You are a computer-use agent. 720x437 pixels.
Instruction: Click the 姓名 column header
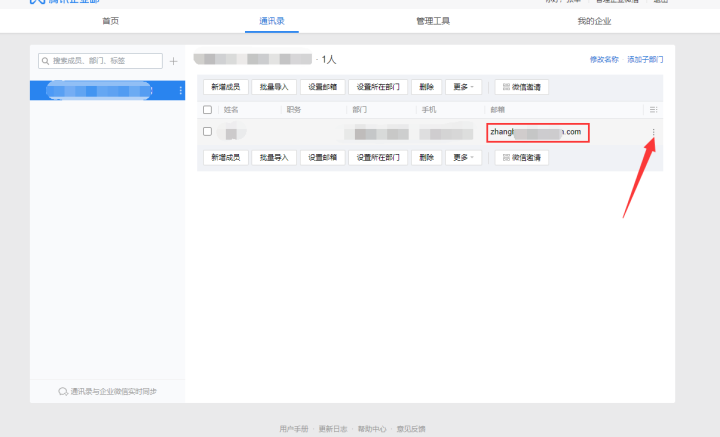231,110
